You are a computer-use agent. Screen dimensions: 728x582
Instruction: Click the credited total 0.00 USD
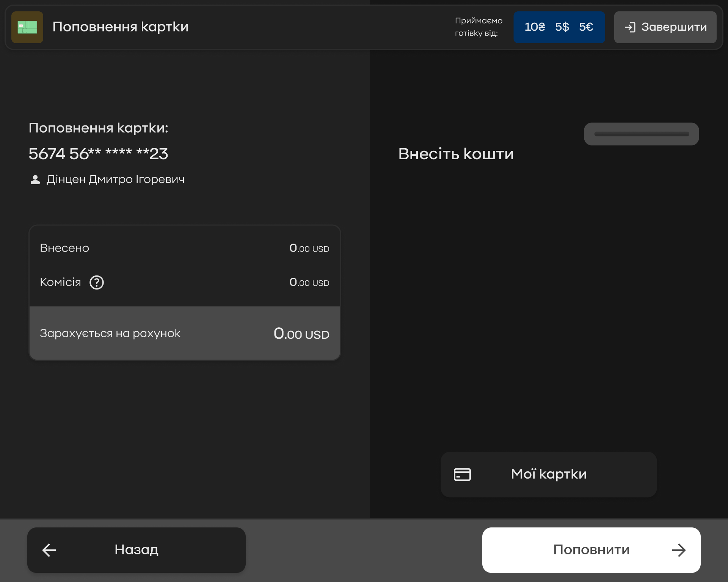(301, 333)
